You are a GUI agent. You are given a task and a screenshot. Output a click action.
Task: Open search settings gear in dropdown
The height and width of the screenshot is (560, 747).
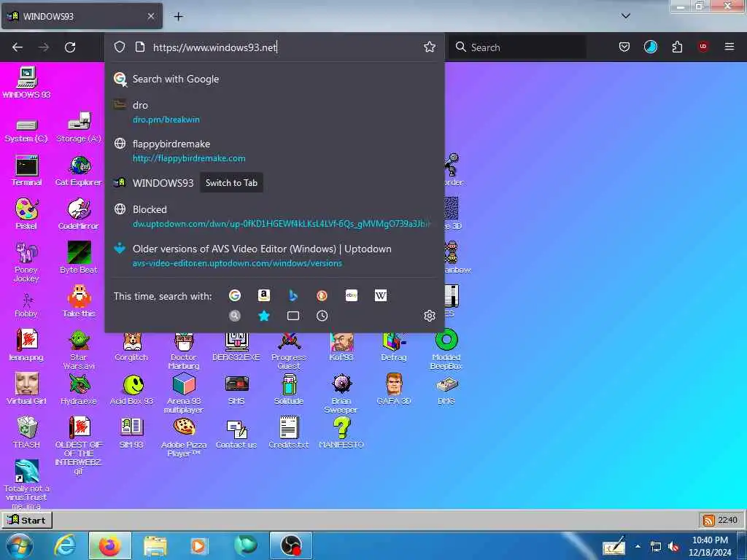pyautogui.click(x=429, y=316)
